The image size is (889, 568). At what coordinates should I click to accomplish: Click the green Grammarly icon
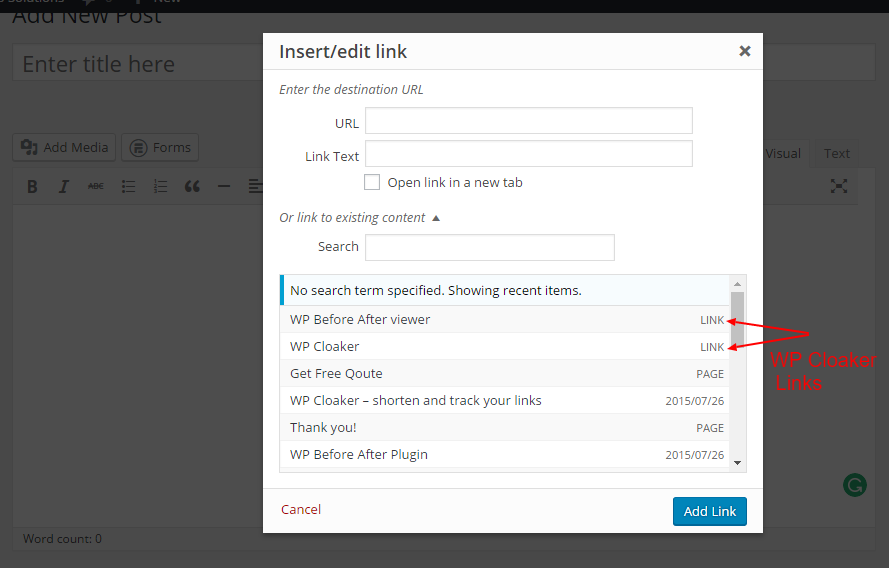click(x=855, y=486)
